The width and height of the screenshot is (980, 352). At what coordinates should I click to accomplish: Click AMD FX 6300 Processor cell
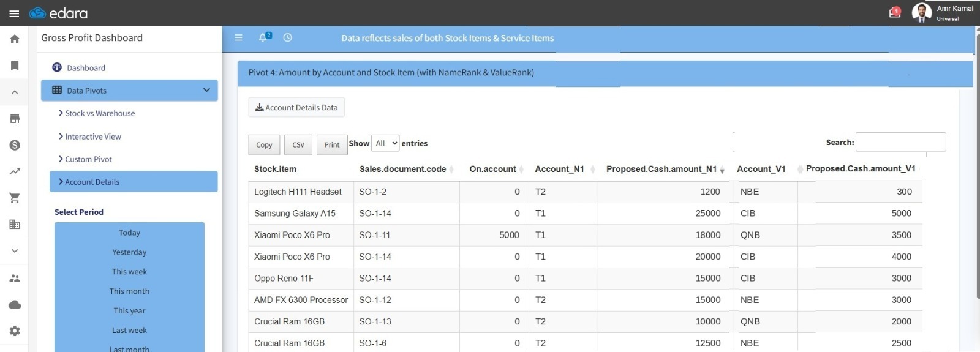(x=301, y=300)
